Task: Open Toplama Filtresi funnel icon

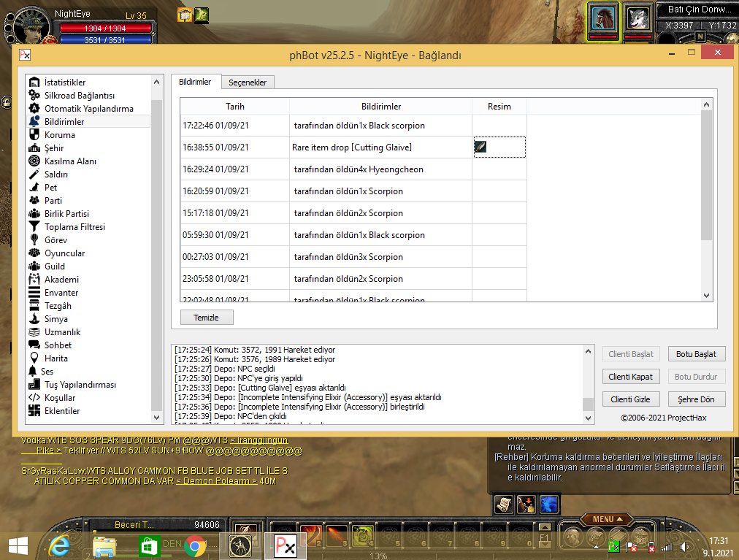Action: (x=34, y=227)
